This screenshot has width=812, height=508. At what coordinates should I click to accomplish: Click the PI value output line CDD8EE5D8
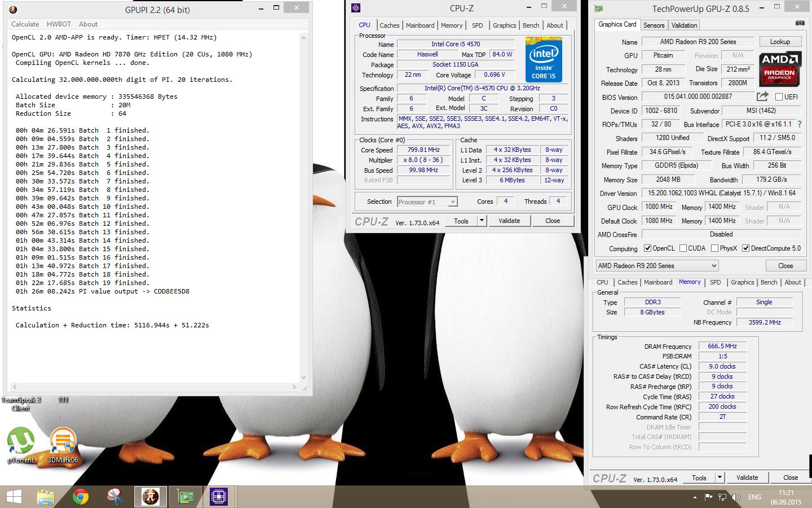tap(103, 291)
